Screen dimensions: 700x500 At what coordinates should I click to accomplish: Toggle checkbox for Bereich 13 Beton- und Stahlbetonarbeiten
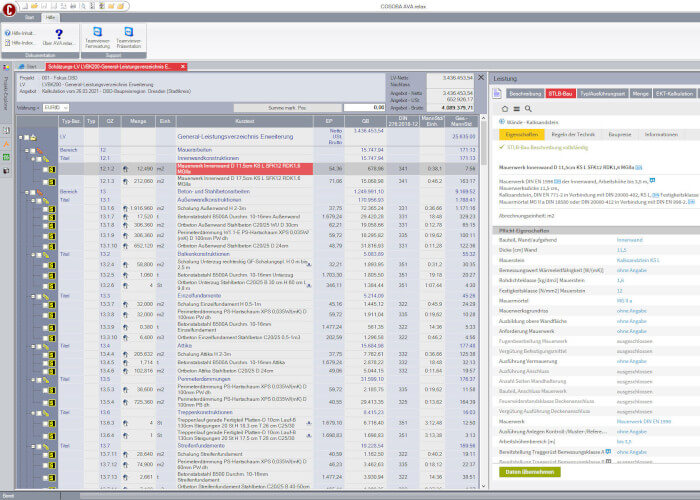pos(33,192)
